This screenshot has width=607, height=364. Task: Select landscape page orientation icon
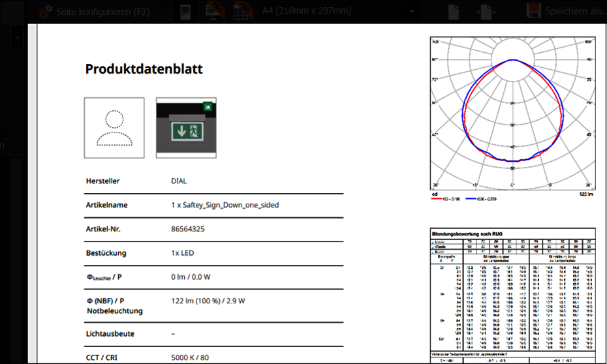(484, 12)
